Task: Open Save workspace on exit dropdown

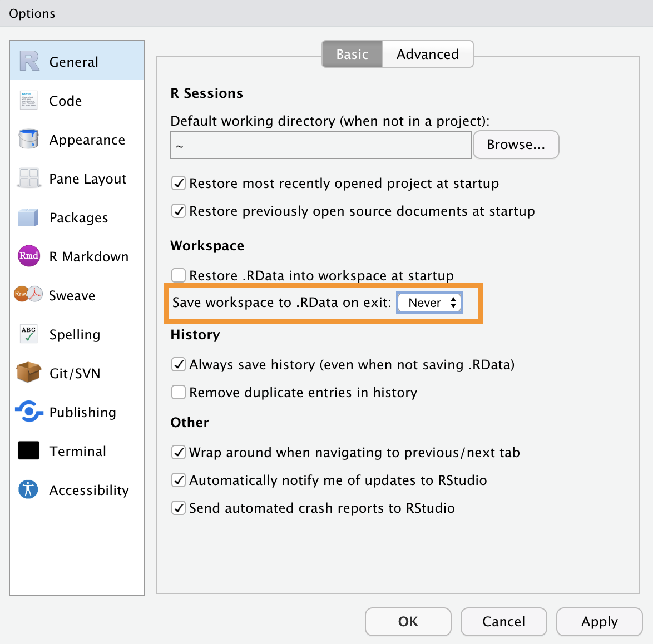Action: click(429, 303)
